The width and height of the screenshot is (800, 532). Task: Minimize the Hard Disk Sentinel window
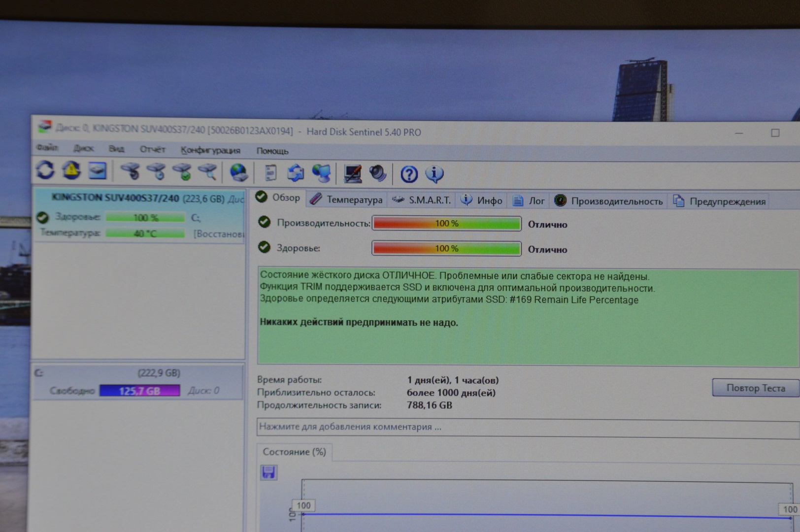click(739, 133)
